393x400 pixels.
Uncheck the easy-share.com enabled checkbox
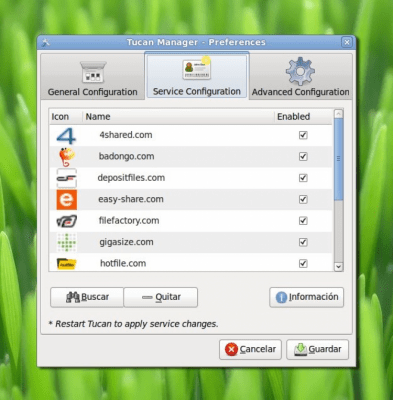click(303, 199)
